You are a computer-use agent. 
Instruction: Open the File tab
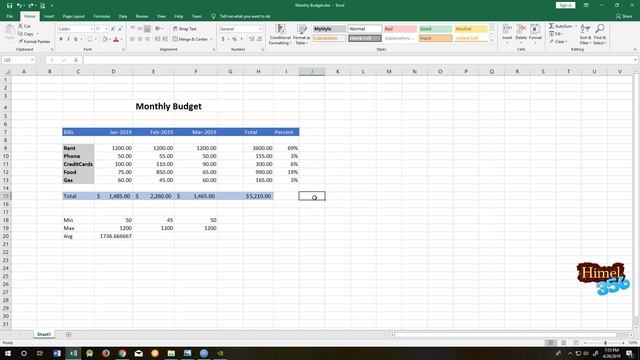(9, 16)
